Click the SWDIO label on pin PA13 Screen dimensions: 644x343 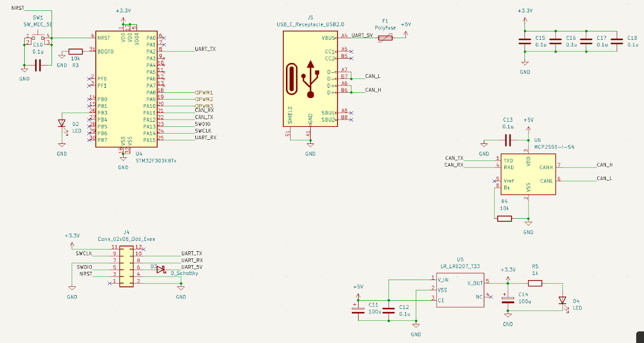[x=202, y=124]
